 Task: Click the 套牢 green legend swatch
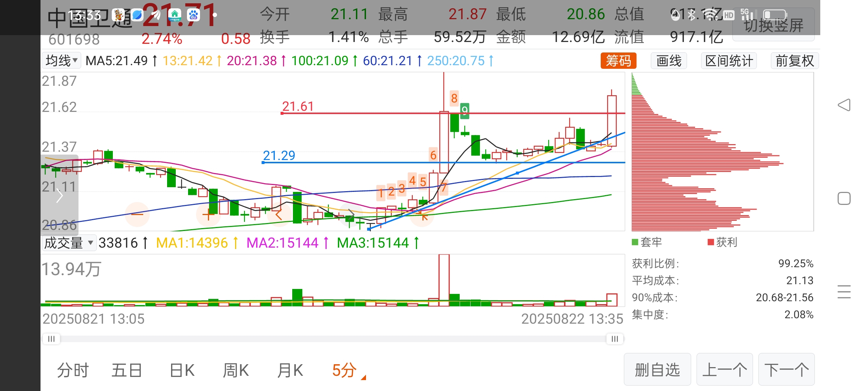tap(635, 242)
